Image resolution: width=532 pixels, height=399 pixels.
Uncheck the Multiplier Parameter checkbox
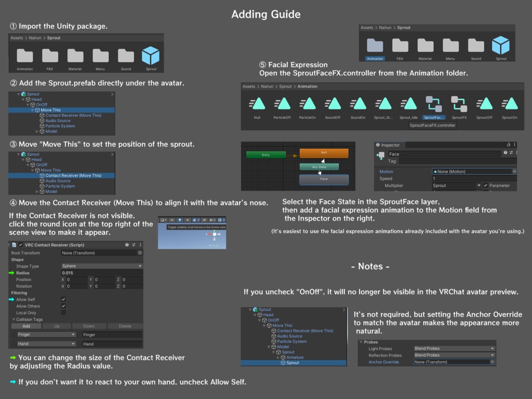(x=486, y=185)
